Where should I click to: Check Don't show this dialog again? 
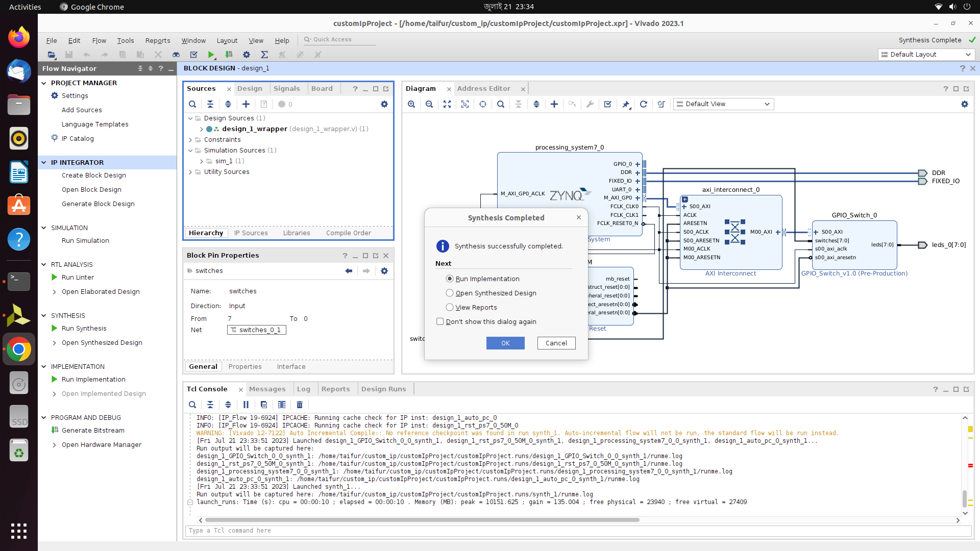(440, 321)
